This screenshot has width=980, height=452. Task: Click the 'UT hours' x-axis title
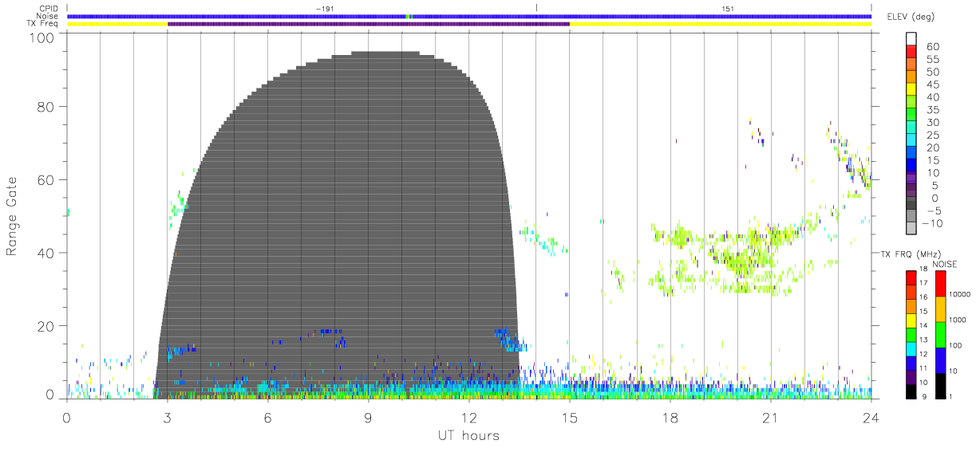click(468, 436)
